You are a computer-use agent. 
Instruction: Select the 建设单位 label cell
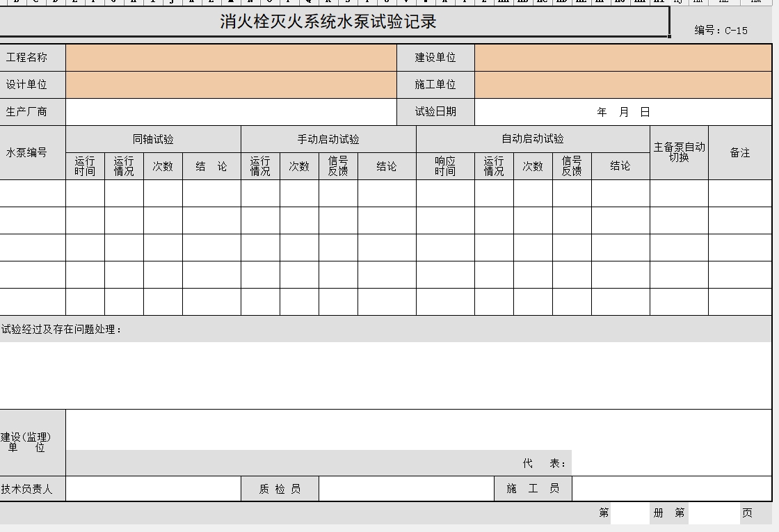(x=435, y=58)
